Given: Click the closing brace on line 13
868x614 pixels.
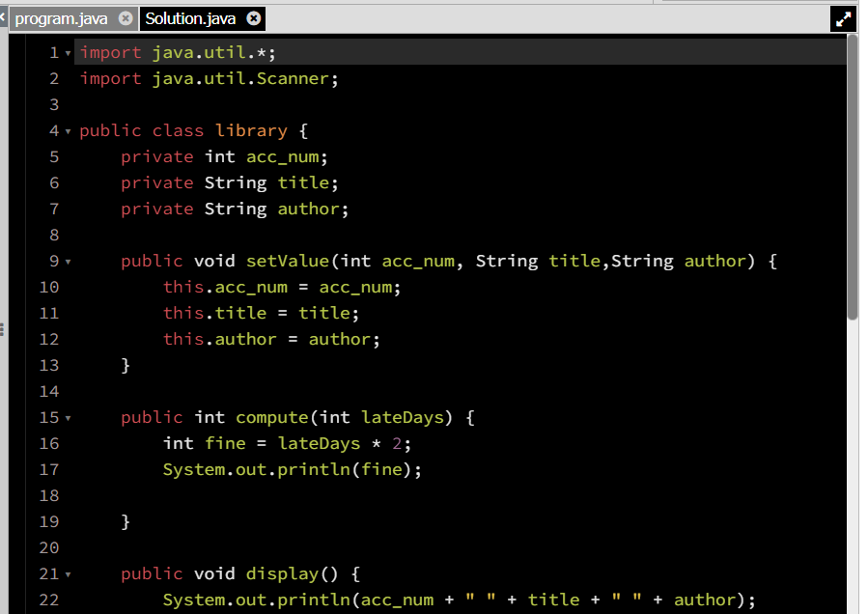Looking at the screenshot, I should pos(126,366).
